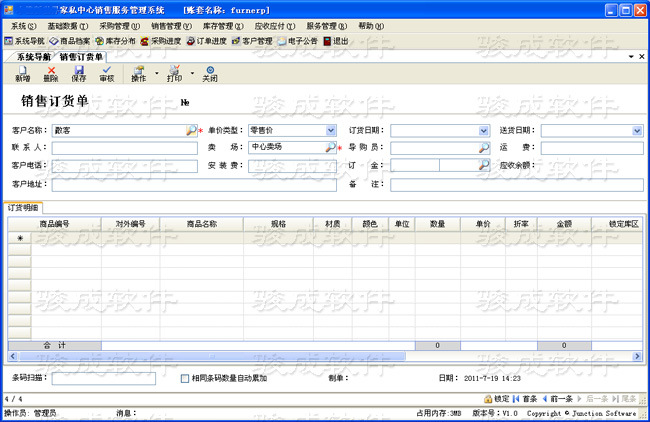
Task: Open 电子公告 shortcut
Action: [298, 41]
